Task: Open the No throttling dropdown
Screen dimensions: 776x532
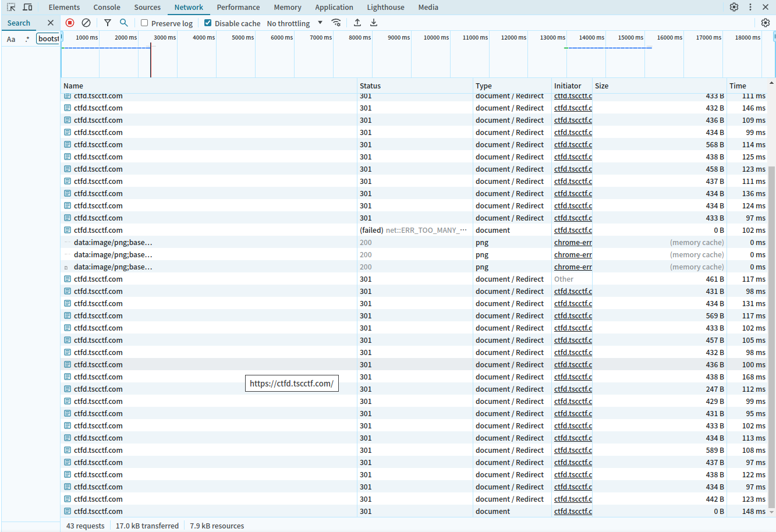Action: pos(294,23)
